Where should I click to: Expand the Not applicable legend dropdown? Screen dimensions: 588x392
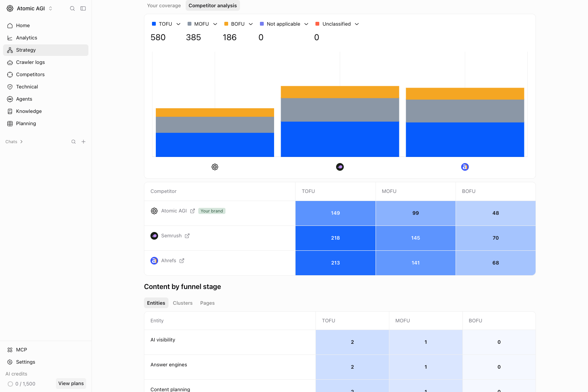[x=306, y=24]
